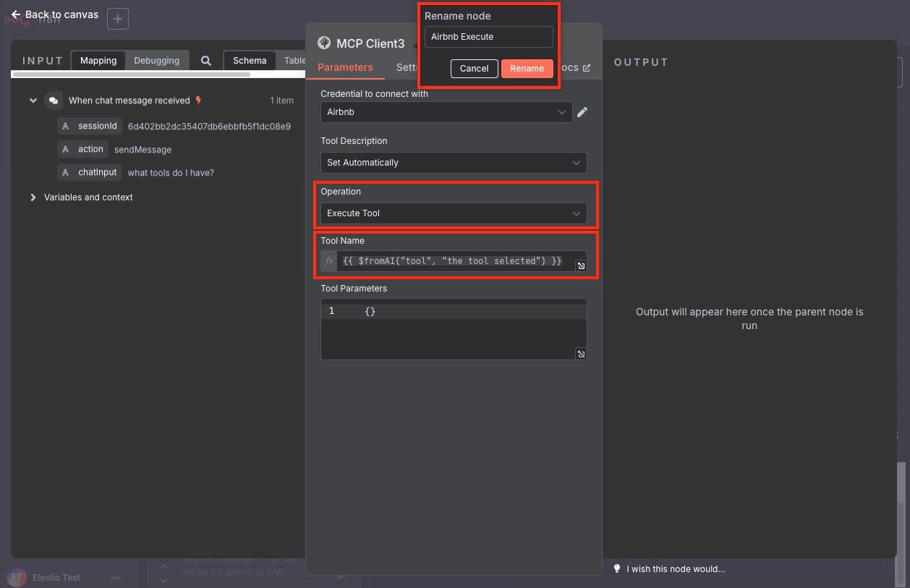
Task: Click the MCP Client3 node title
Action: click(370, 43)
